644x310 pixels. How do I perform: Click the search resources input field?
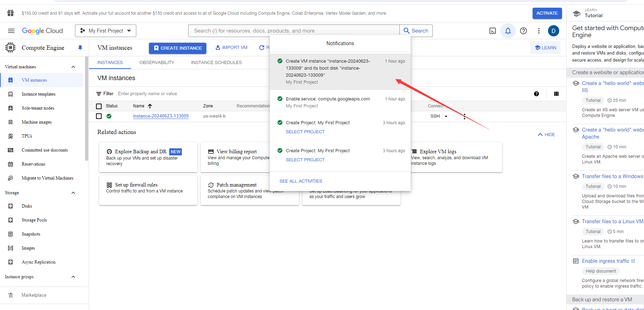[294, 31]
